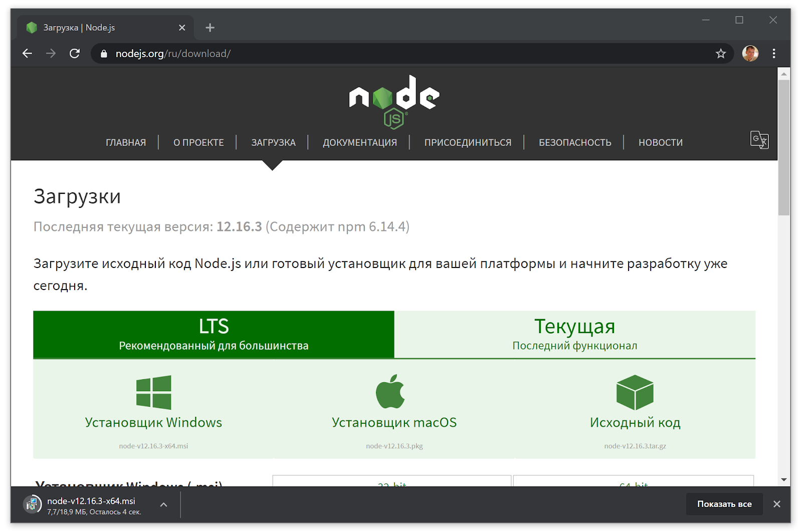Bookmark this page with the star icon

721,54
